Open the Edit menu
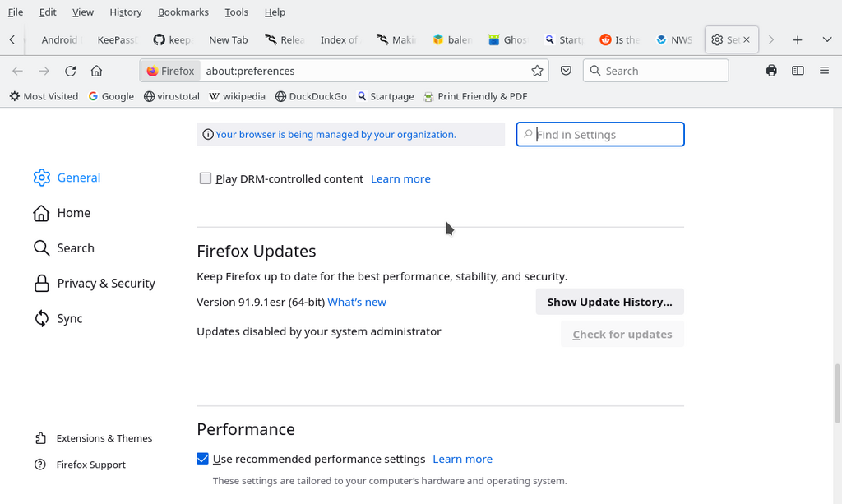This screenshot has height=504, width=842. [x=48, y=12]
